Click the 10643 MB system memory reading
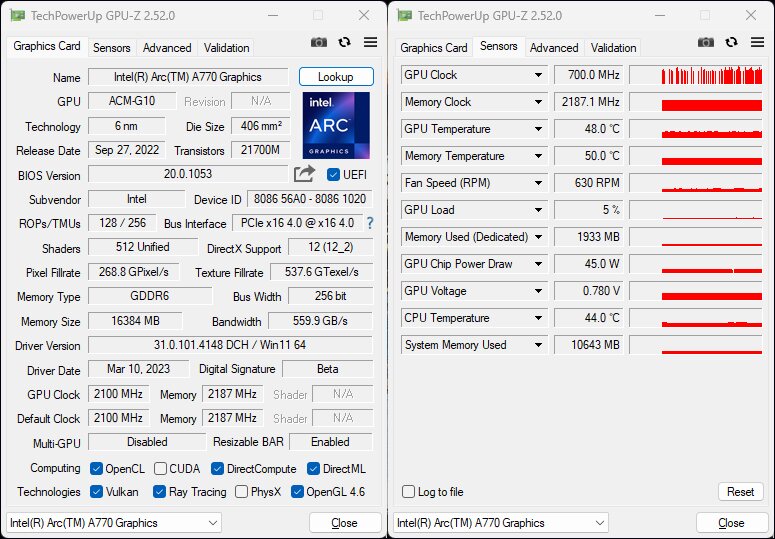Viewport: 775px width, 539px height. (588, 345)
